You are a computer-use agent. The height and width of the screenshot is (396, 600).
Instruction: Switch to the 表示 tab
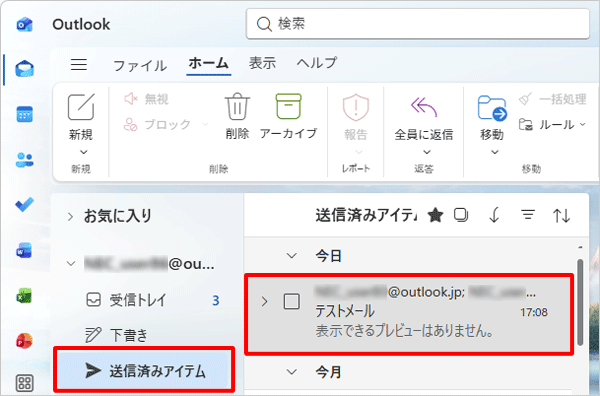tap(262, 63)
